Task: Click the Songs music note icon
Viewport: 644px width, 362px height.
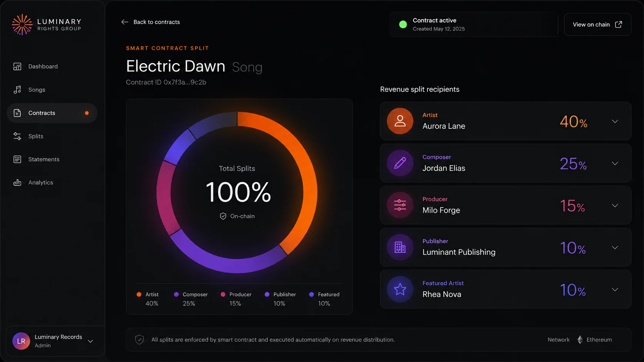Action: (x=17, y=90)
